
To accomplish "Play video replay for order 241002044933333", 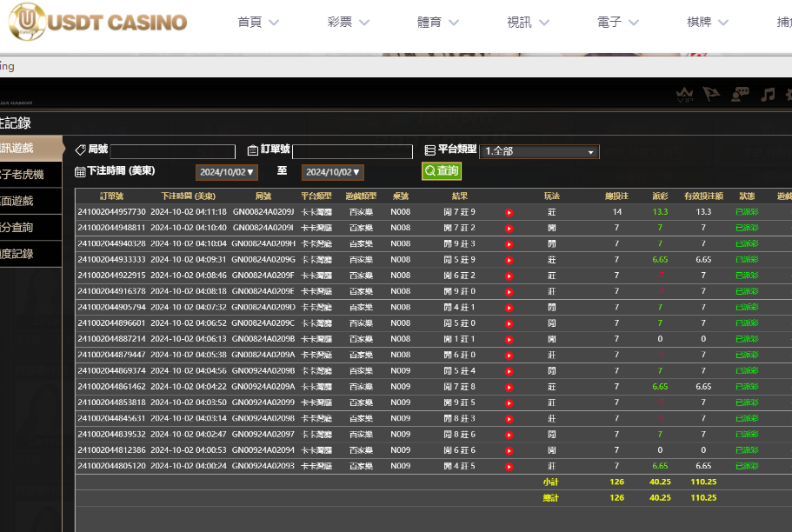I will click(509, 259).
